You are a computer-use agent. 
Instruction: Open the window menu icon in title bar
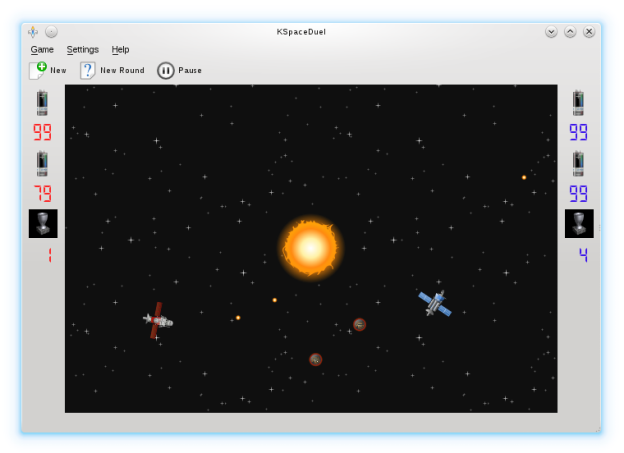33,32
